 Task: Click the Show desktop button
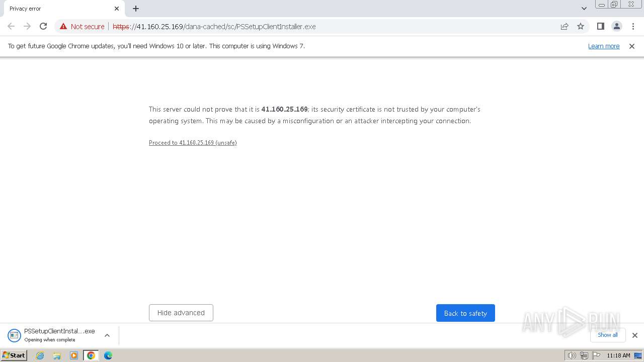[638, 355]
